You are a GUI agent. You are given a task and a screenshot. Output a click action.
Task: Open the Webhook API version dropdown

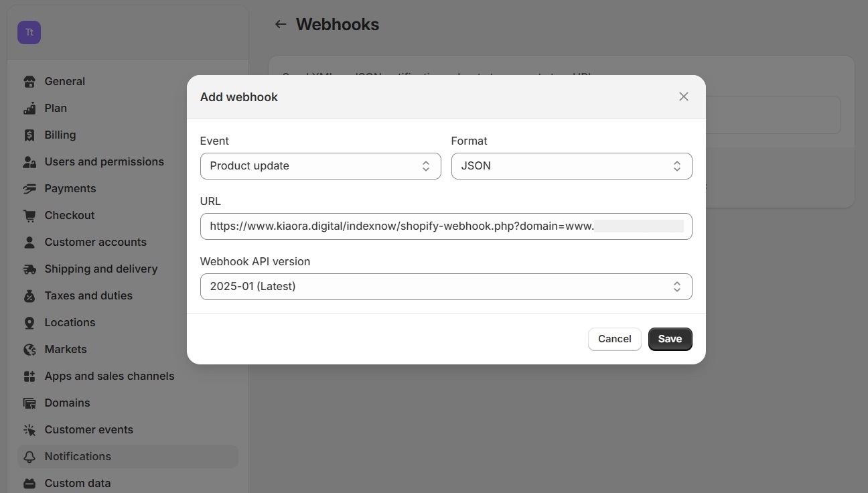click(x=446, y=286)
